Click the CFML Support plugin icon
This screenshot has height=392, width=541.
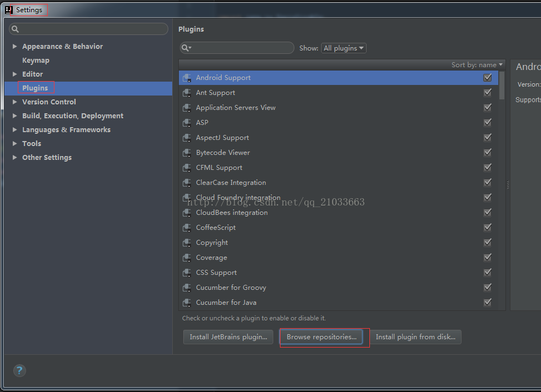pyautogui.click(x=187, y=168)
